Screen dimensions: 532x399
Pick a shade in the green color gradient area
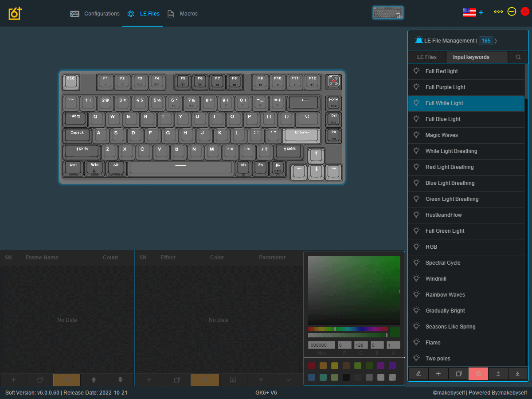(x=354, y=290)
